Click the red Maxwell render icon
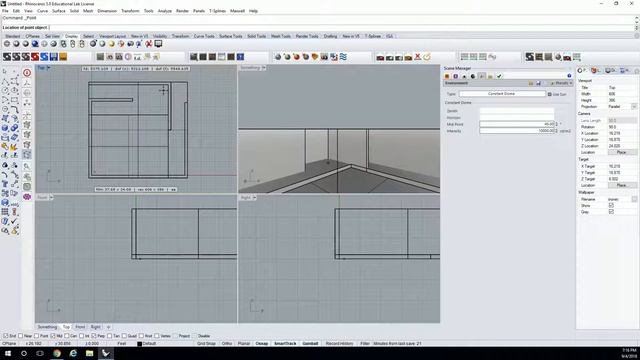The height and width of the screenshot is (360, 640). [x=35, y=57]
